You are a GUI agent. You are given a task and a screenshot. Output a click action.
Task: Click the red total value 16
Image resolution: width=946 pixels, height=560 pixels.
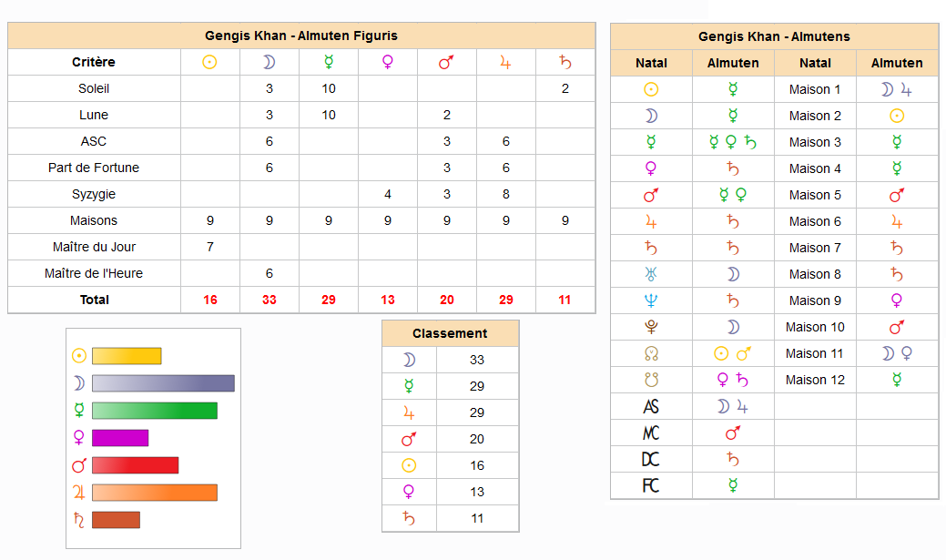(x=210, y=300)
